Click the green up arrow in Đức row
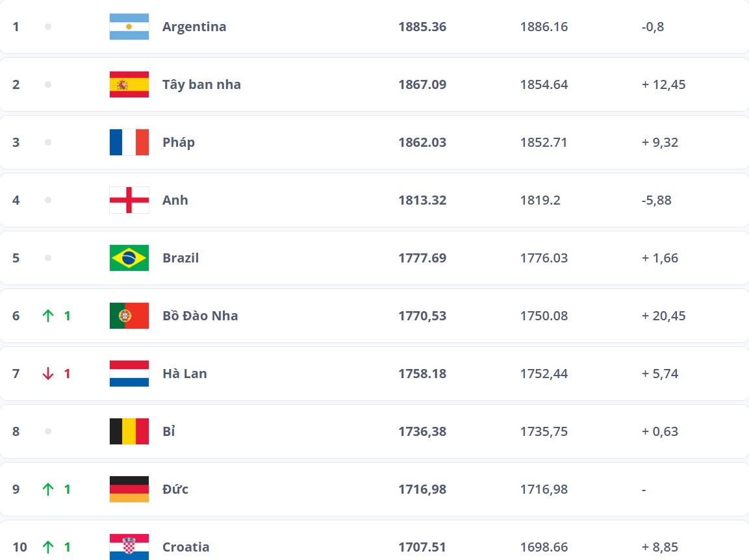Viewport: 749px width, 560px height. pyautogui.click(x=48, y=489)
